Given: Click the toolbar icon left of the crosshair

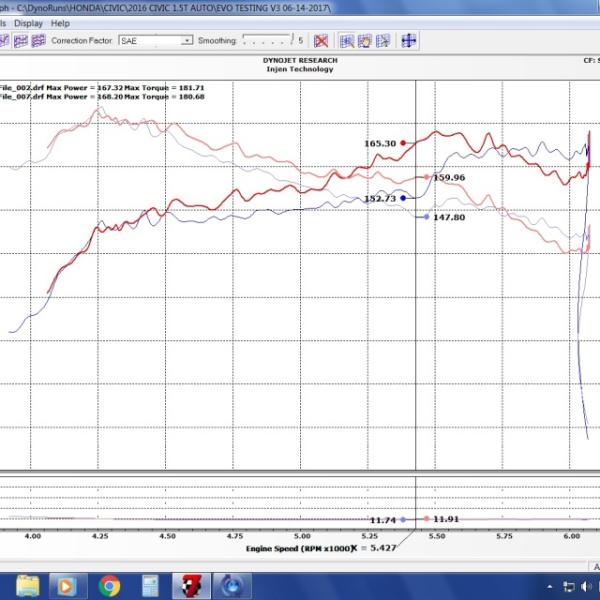Looking at the screenshot, I should coord(384,41).
